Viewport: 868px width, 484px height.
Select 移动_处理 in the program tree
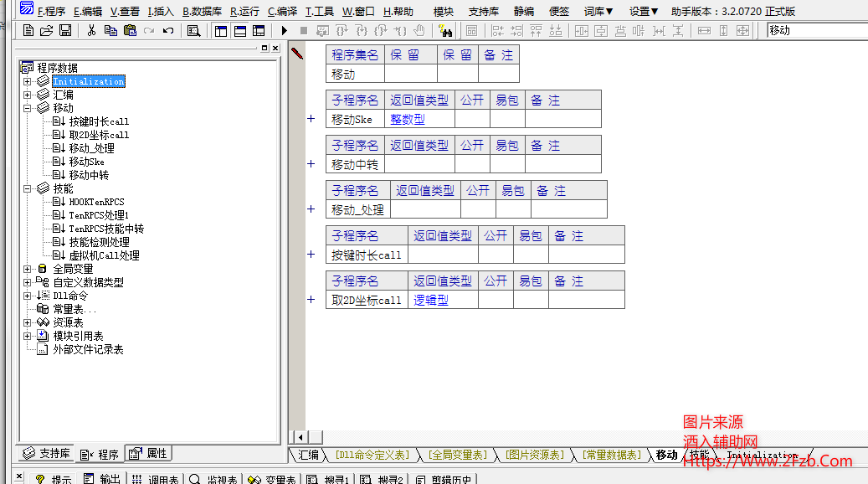point(90,148)
